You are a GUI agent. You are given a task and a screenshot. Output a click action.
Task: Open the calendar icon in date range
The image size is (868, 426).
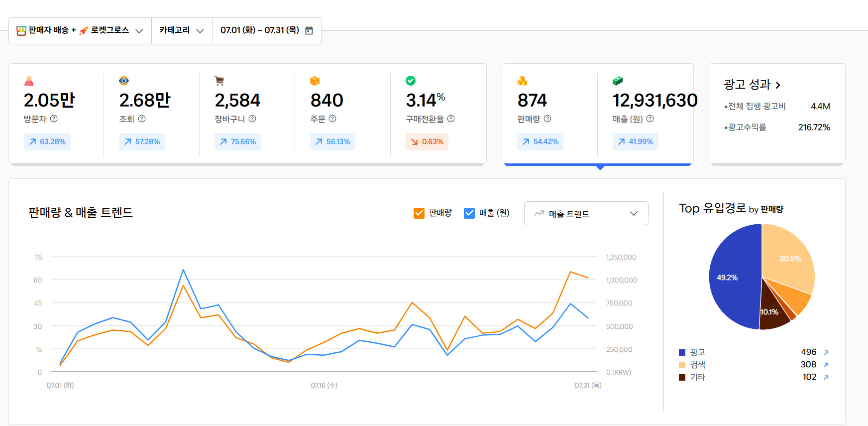tap(309, 30)
